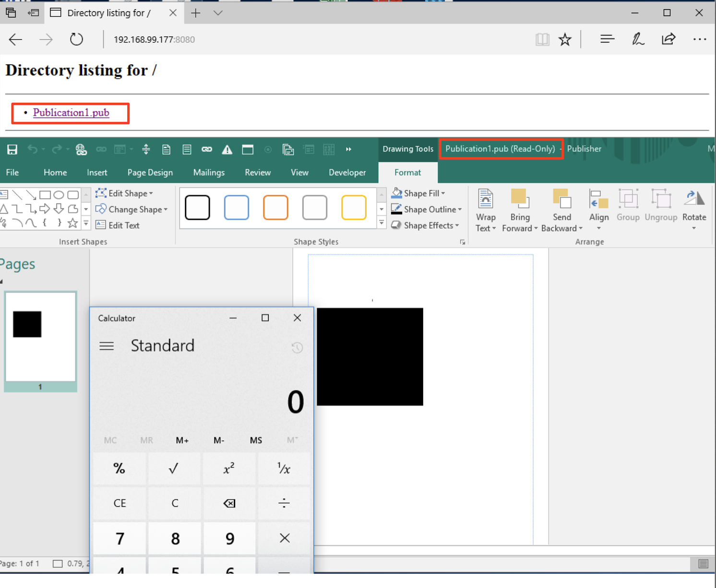Image resolution: width=716 pixels, height=588 pixels.
Task: Click the browser refresh icon
Action: point(76,39)
